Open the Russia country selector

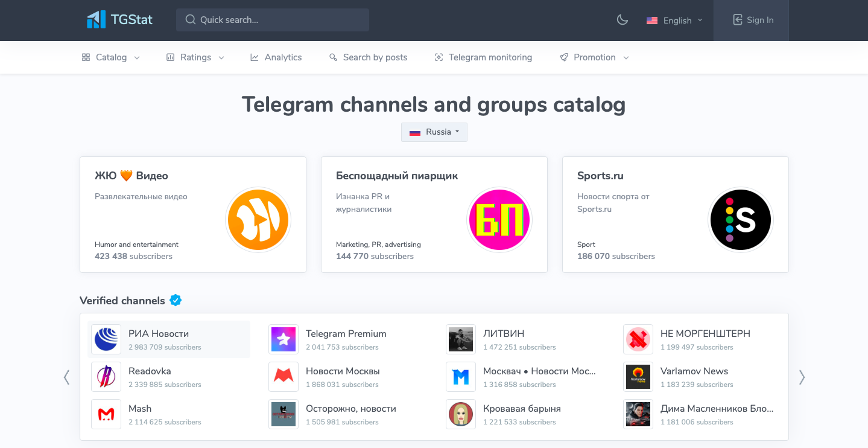434,132
